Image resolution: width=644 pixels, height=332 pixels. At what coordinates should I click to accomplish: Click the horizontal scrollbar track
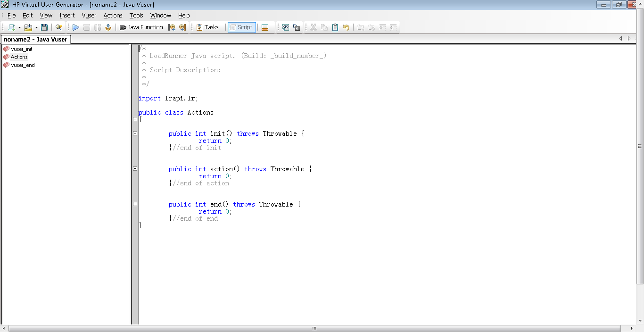[314, 328]
